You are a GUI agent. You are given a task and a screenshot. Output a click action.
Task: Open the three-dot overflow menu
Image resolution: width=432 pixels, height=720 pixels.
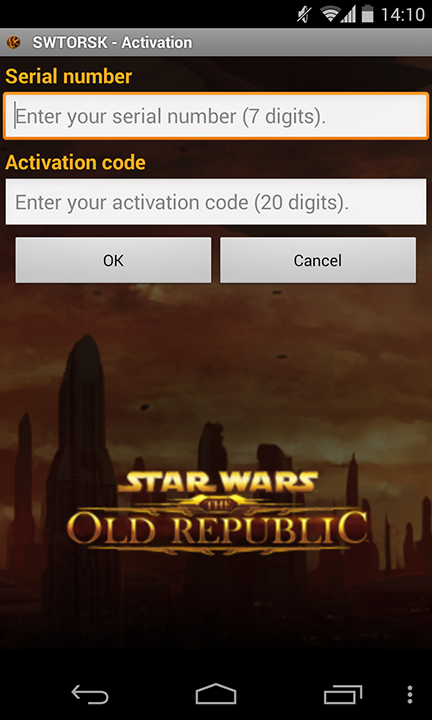click(410, 694)
